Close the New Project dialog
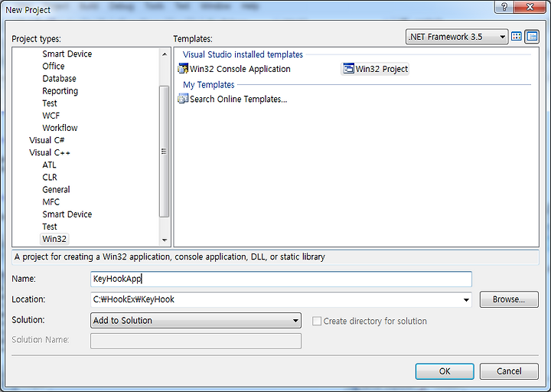Viewport: 551px width, 392px height. click(x=530, y=7)
